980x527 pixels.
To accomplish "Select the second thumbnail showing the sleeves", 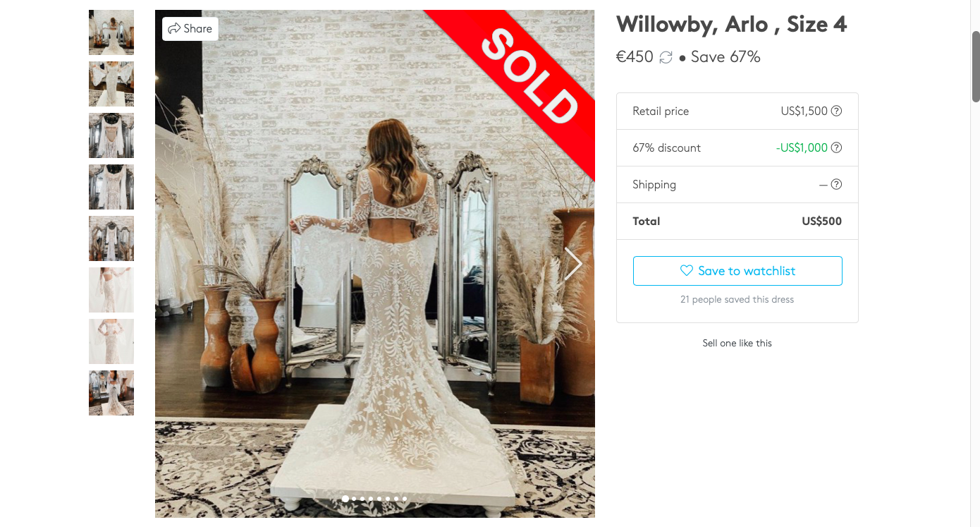I will coord(111,84).
